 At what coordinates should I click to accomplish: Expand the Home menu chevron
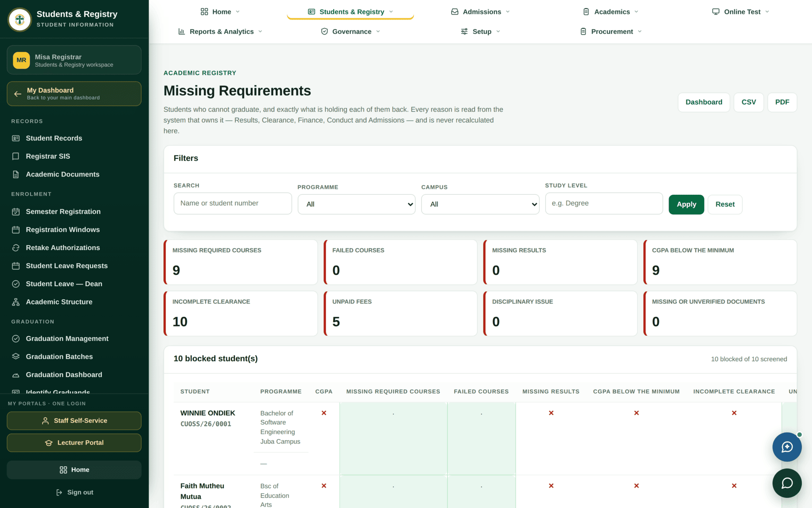click(238, 12)
